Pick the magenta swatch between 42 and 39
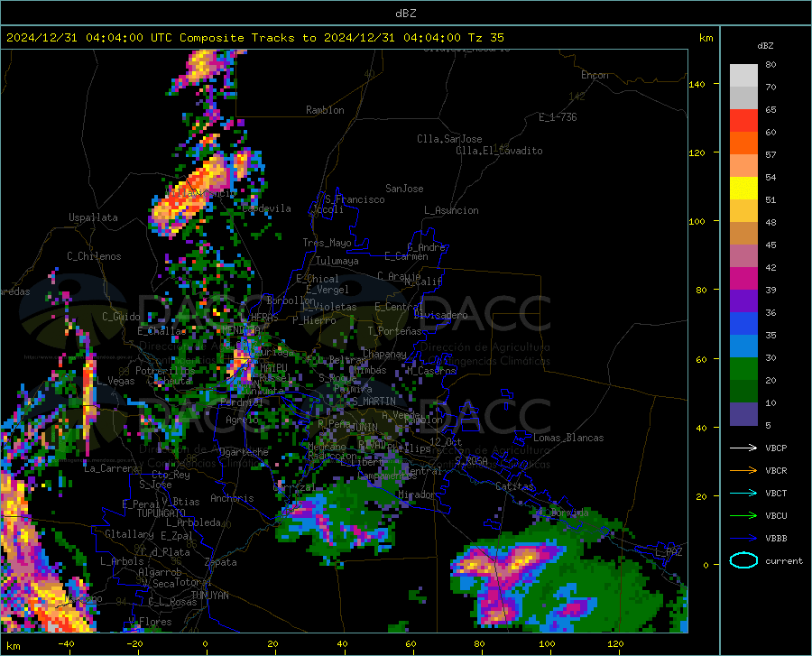Viewport: 812px width, 656px height. (743, 279)
